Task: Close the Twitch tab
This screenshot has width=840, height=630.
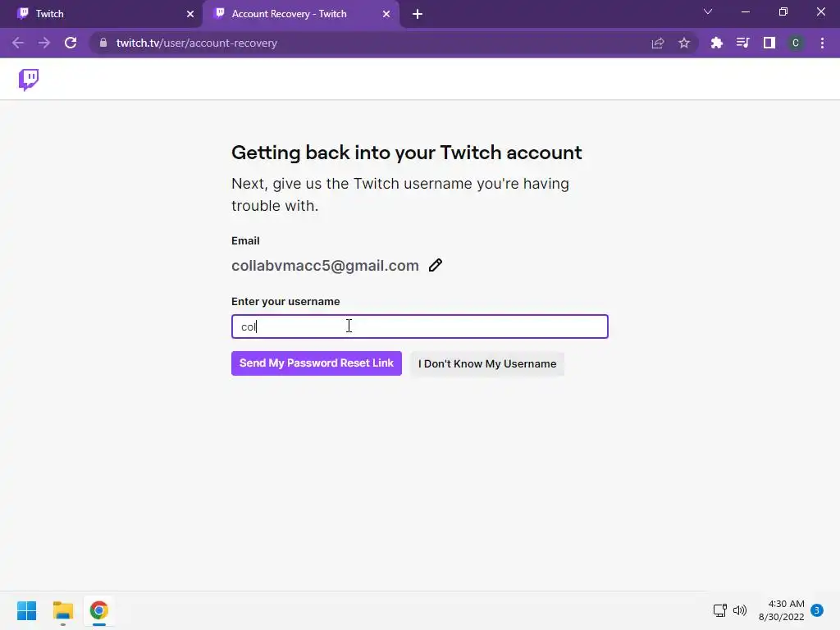Action: (x=190, y=14)
